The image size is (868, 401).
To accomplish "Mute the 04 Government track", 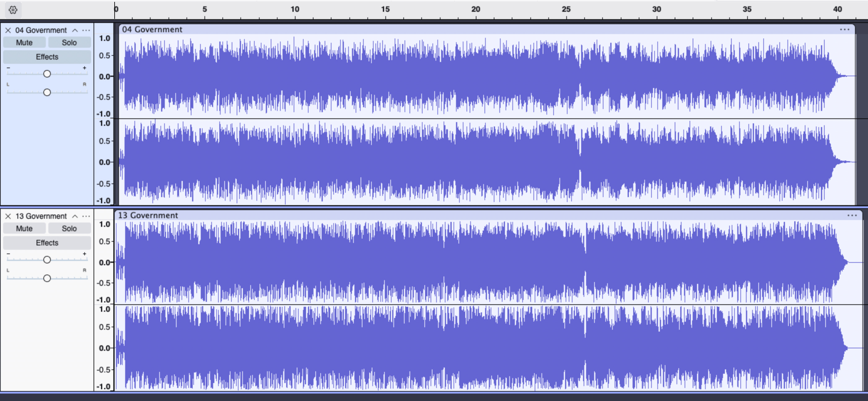I will coord(24,43).
